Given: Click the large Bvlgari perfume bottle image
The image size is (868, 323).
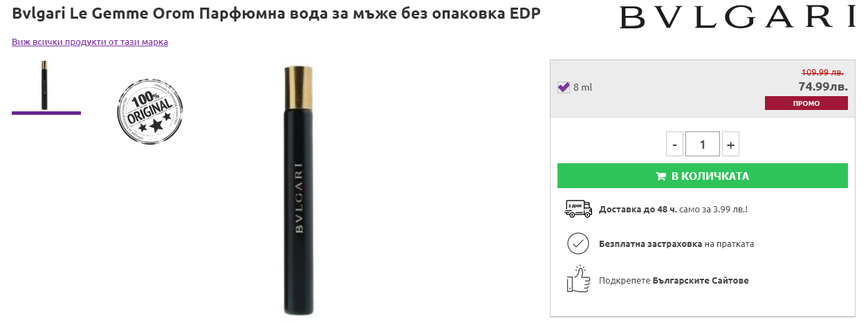Looking at the screenshot, I should tap(299, 190).
